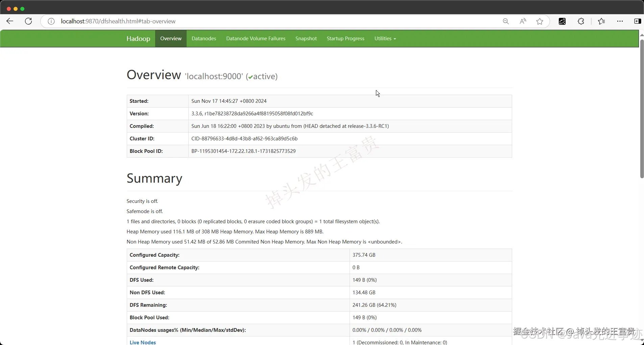The width and height of the screenshot is (644, 345).
Task: Click the Cluster ID value CID-88796633
Action: [244, 139]
